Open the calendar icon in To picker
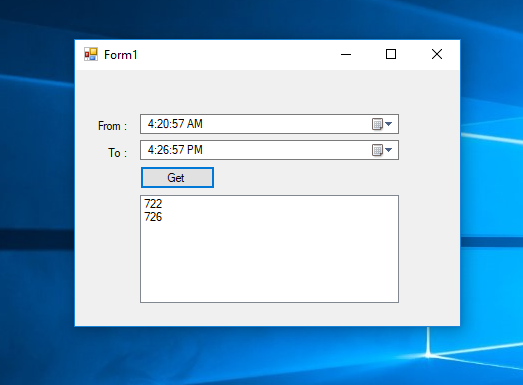523x385 pixels. [377, 150]
